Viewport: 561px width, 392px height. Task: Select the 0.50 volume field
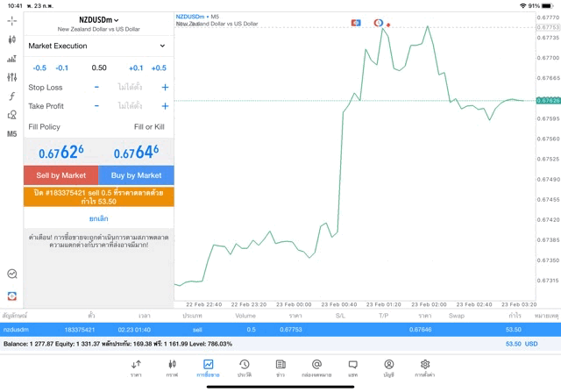[99, 68]
